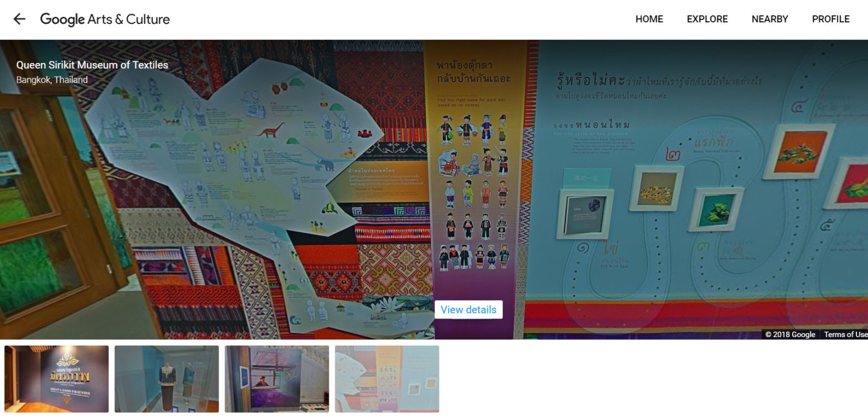
Task: Click the © 2018 Google attribution
Action: [x=790, y=334]
